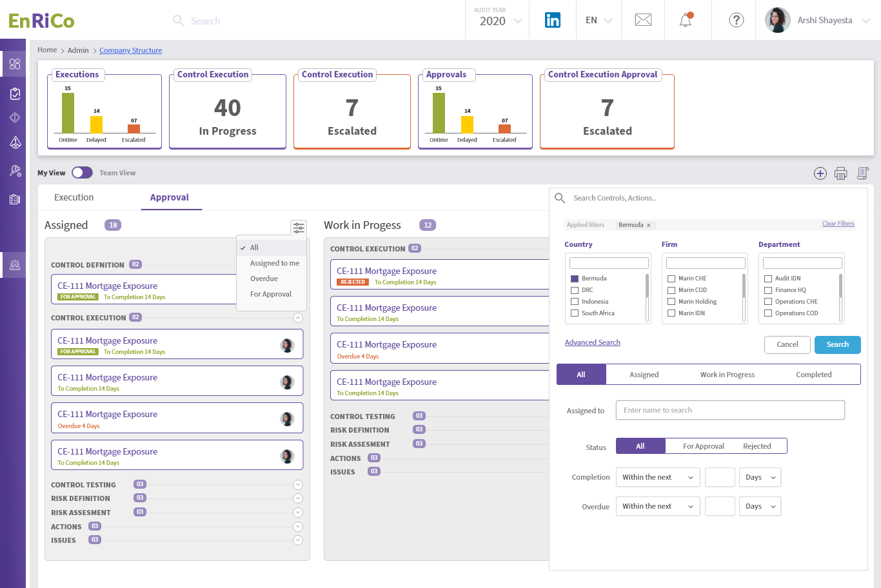Click the Clear Filters link
This screenshot has width=881, height=588.
838,224
